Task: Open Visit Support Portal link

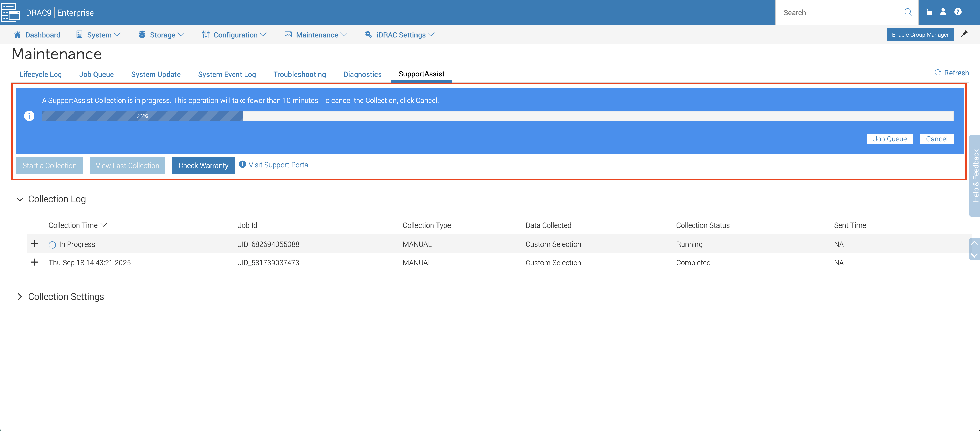Action: pyautogui.click(x=279, y=165)
